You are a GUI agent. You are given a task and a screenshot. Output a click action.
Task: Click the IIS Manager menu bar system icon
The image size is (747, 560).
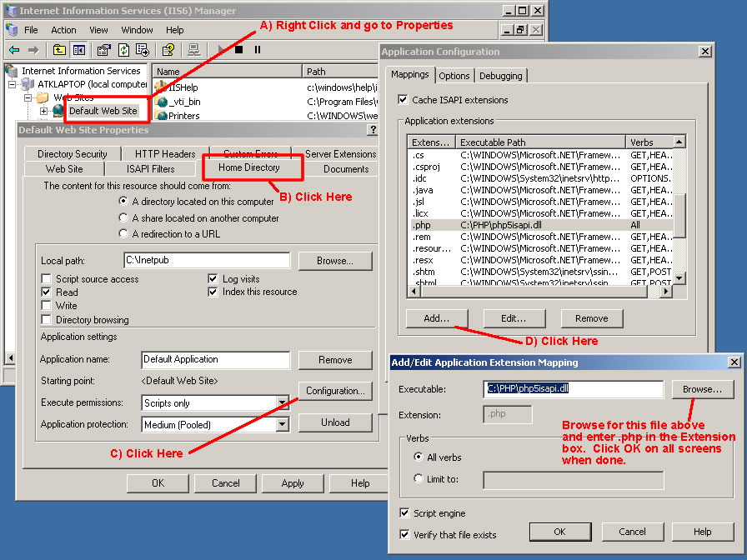(12, 29)
